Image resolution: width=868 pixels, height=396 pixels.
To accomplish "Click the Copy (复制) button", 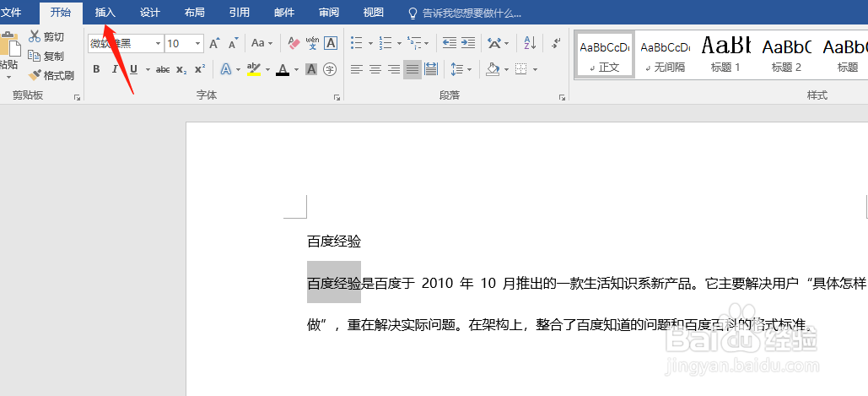I will click(46, 56).
